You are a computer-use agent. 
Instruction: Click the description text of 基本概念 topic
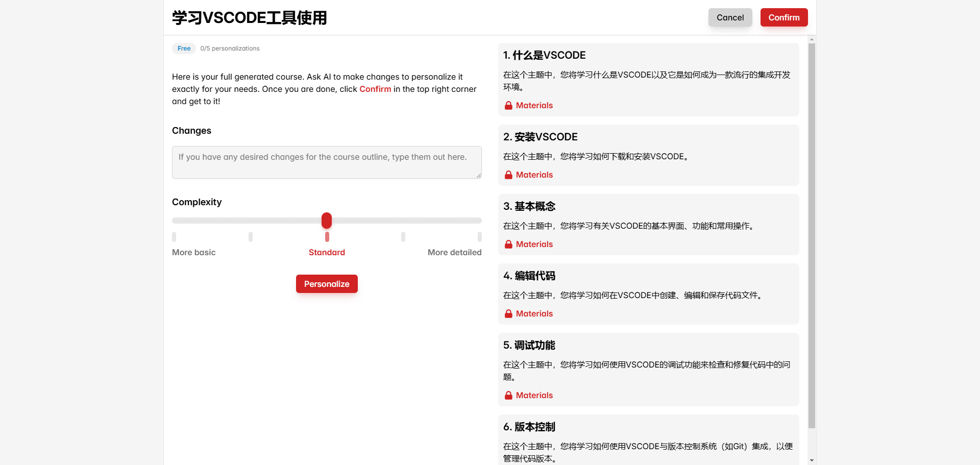pos(630,226)
